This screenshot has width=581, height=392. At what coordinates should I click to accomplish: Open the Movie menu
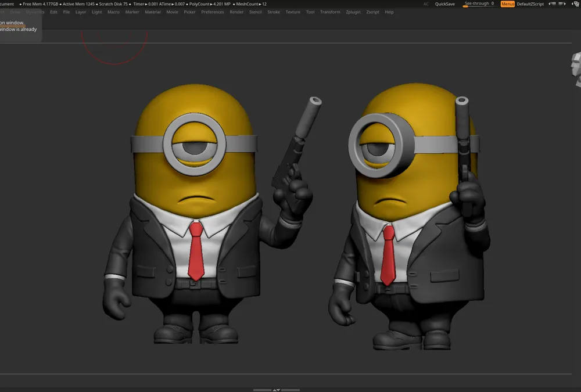(172, 12)
